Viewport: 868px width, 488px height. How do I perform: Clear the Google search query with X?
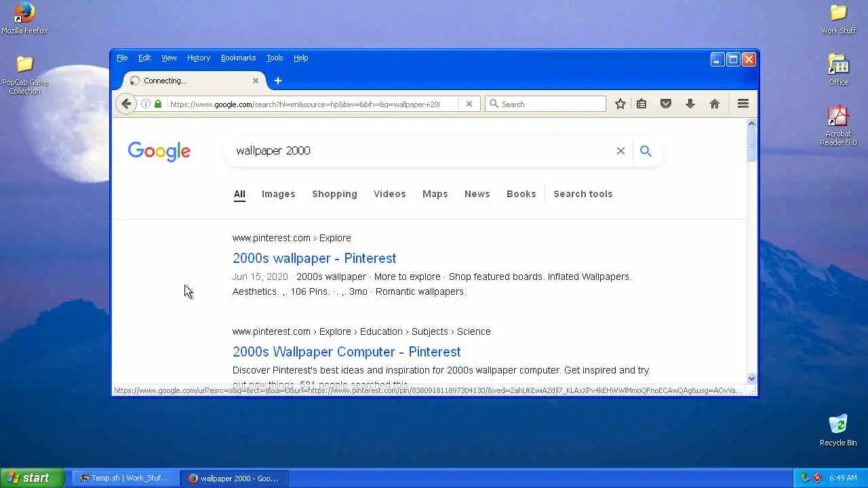pos(620,150)
